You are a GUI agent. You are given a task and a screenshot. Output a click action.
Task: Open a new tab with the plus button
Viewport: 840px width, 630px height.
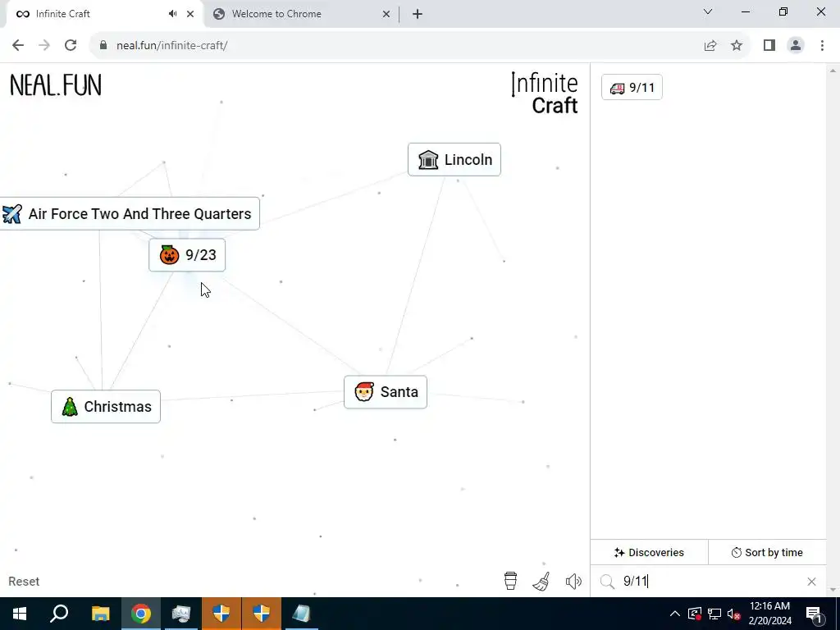418,14
